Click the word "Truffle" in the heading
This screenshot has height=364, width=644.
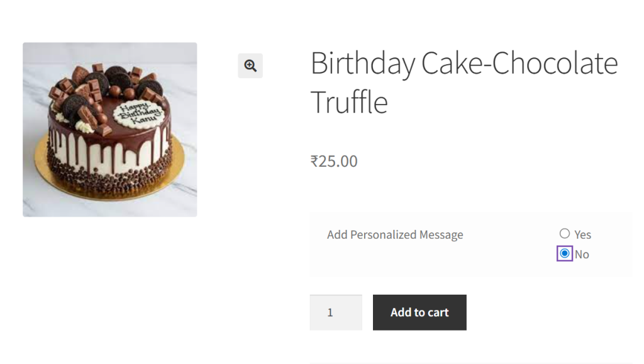pyautogui.click(x=349, y=103)
